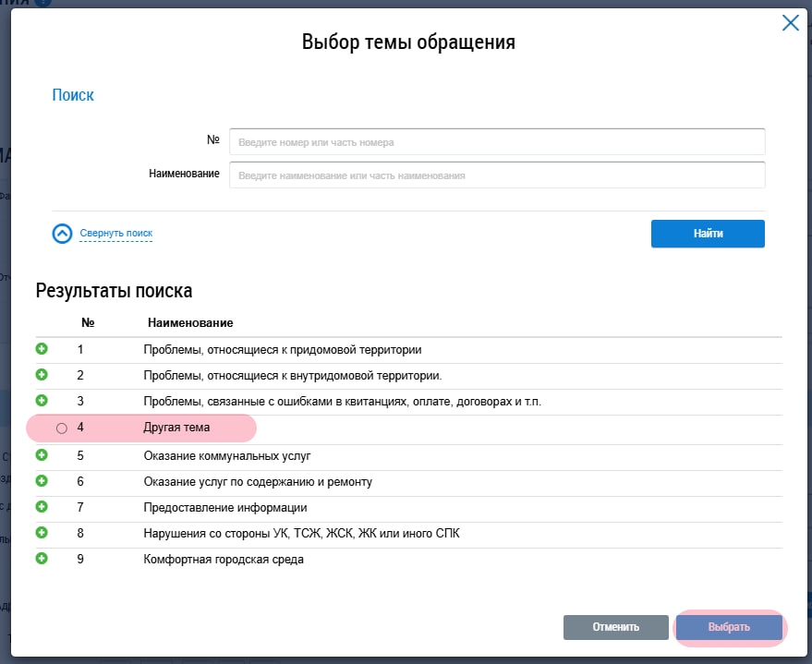The image size is (812, 664).
Task: Expand Предоставление информации green plus icon
Action: [x=42, y=507]
